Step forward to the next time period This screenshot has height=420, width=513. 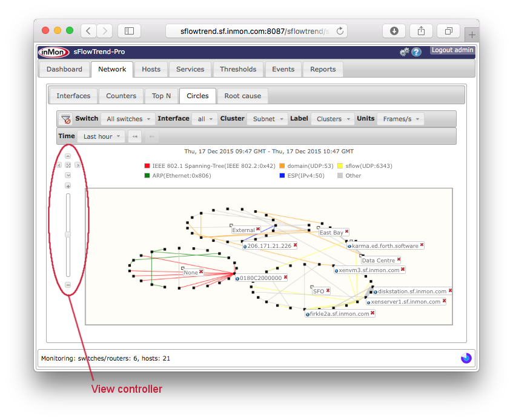152,136
